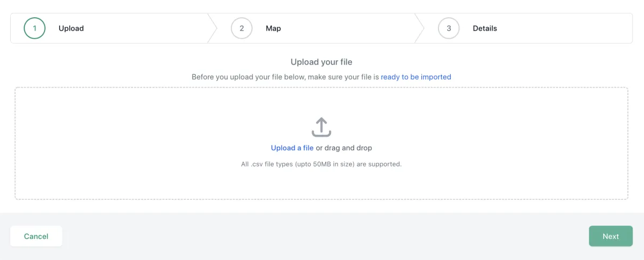Viewport: 644px width, 260px height.
Task: Switch to the Map step
Action: tap(273, 28)
